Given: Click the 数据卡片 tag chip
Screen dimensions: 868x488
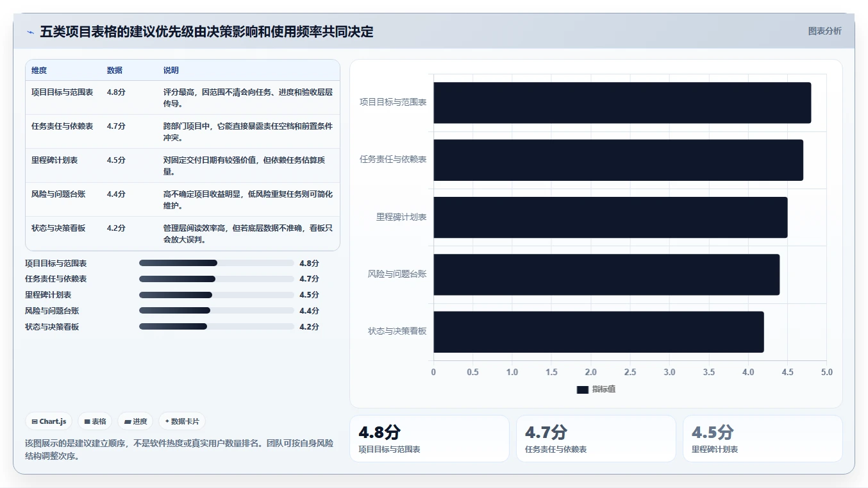Looking at the screenshot, I should coord(182,421).
